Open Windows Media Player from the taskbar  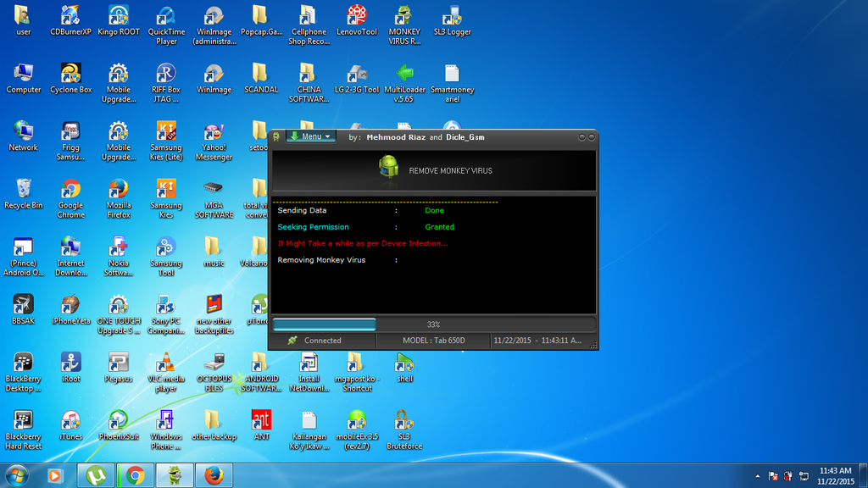click(55, 475)
